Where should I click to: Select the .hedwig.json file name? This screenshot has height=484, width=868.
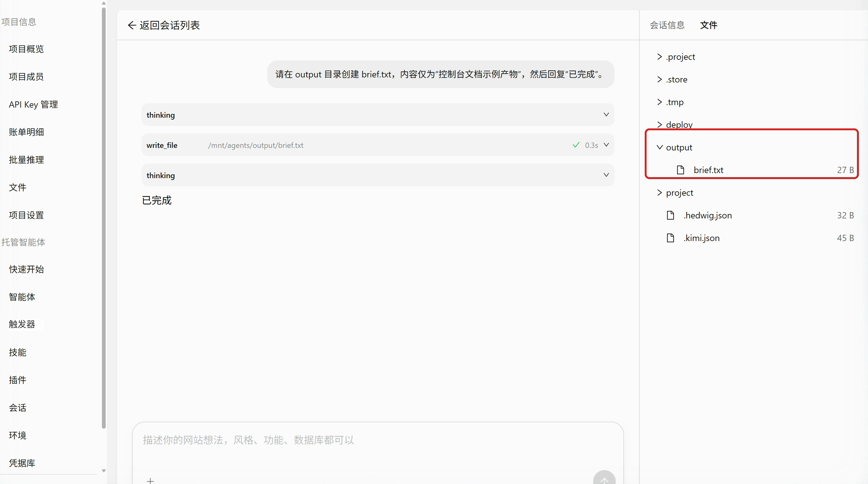[x=708, y=215]
